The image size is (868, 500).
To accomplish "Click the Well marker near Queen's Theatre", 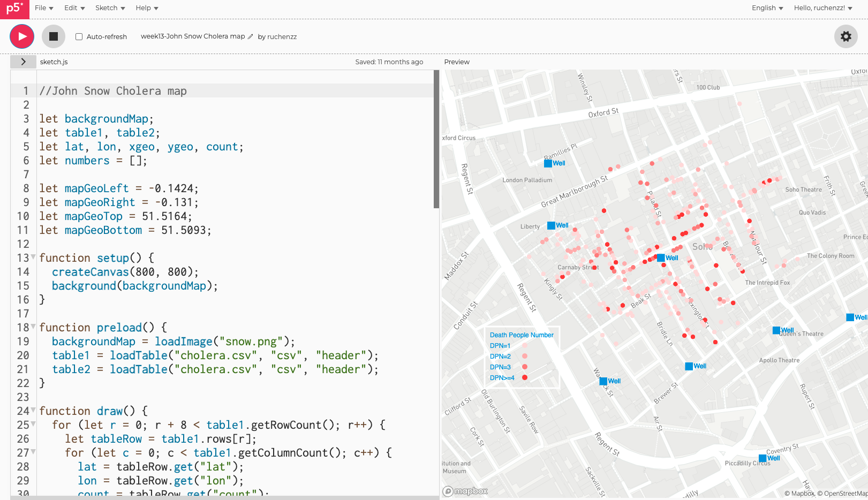I will coord(776,330).
